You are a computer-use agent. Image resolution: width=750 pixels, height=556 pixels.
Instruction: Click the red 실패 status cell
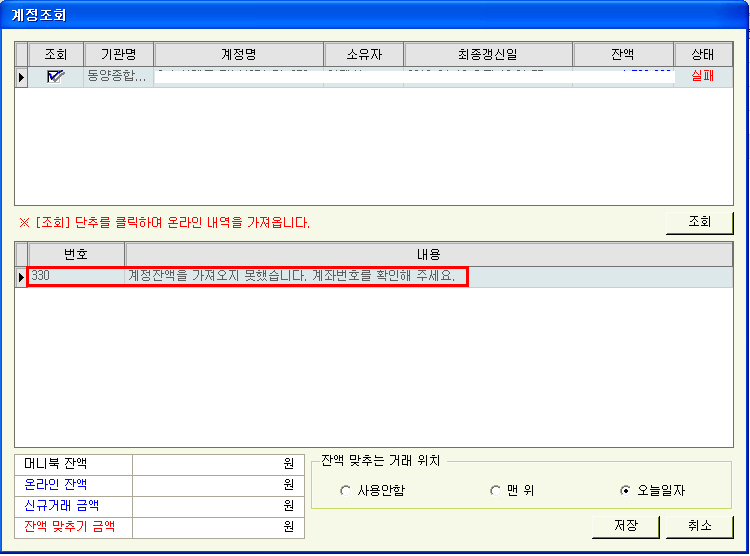702,76
